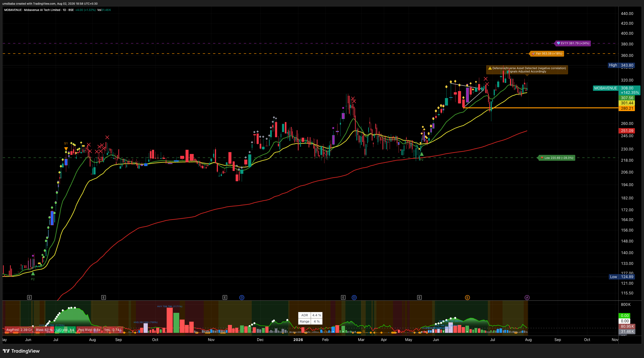644x358 pixels.
Task: Click the RVol: 57 % stat
Action: [44, 330]
